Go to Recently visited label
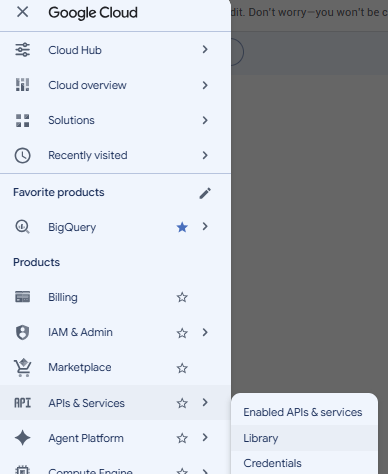Viewport: 388px width, 474px height. coord(88,155)
